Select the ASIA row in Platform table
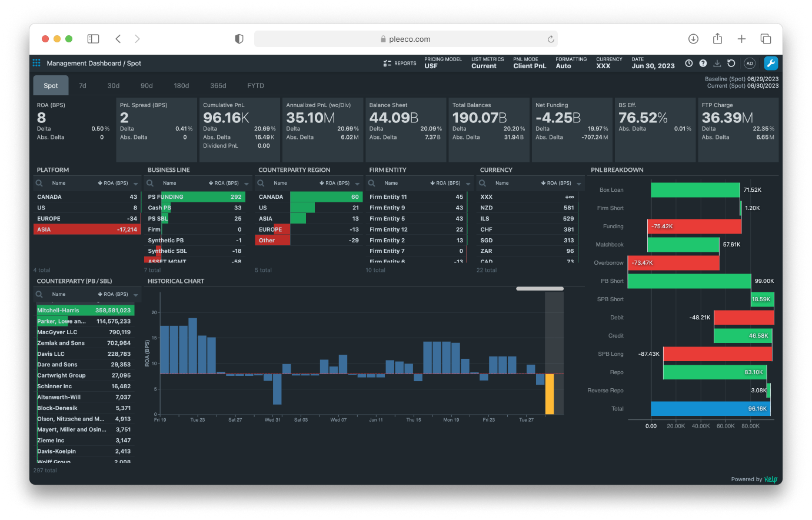Image resolution: width=812 pixels, height=520 pixels. tap(87, 229)
